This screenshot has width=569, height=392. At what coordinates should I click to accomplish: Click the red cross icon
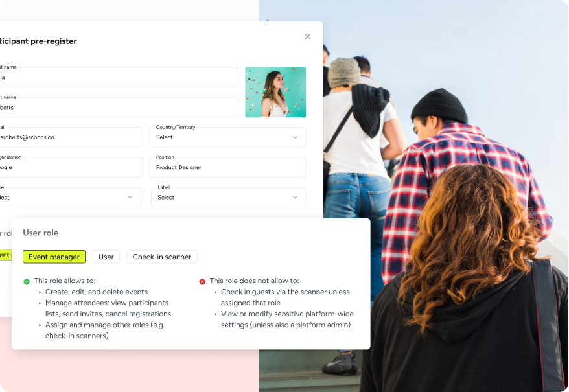coord(202,281)
